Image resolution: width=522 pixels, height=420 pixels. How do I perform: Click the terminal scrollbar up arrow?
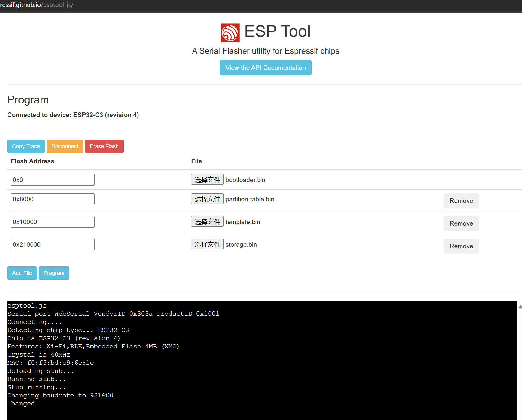click(520, 307)
